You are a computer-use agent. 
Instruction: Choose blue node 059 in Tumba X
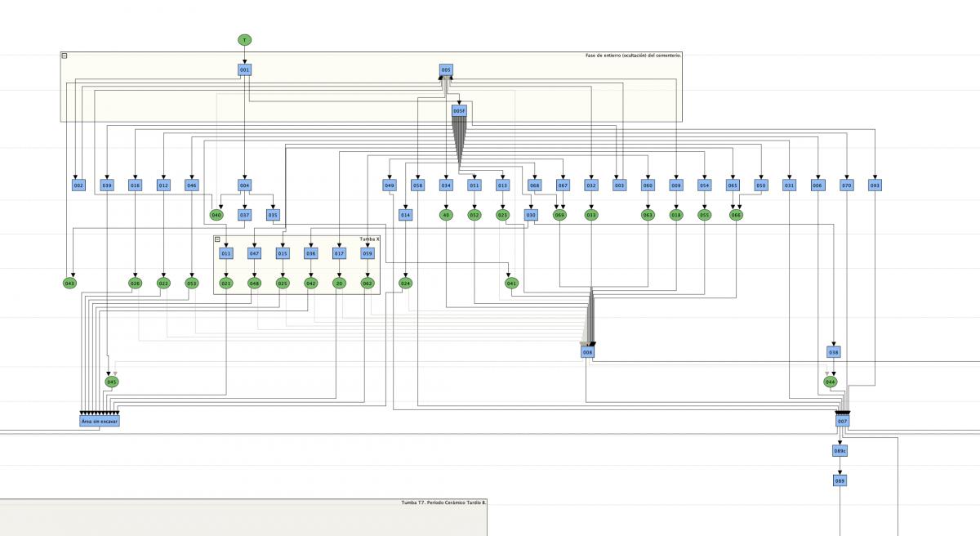click(x=367, y=254)
